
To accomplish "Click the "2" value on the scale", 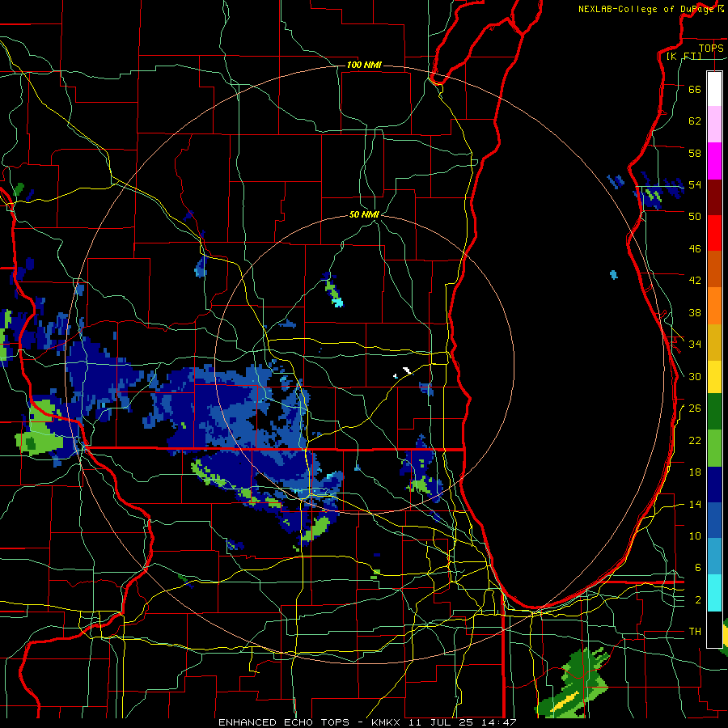I will click(698, 600).
